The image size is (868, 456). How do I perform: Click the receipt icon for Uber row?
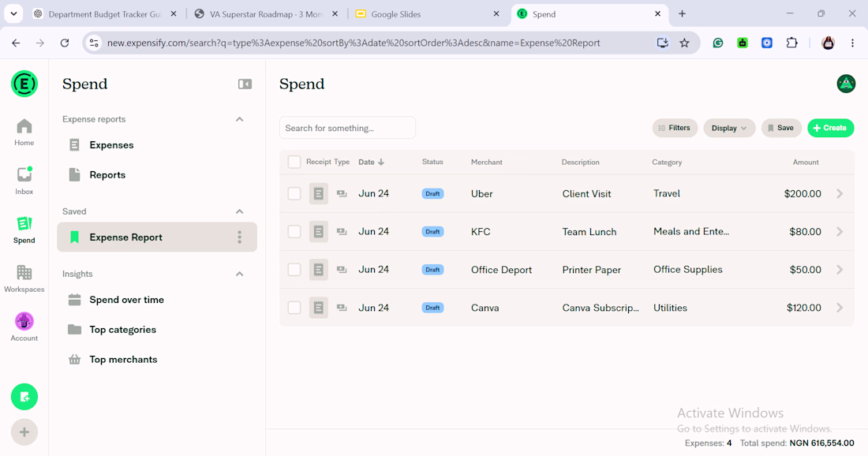click(318, 194)
